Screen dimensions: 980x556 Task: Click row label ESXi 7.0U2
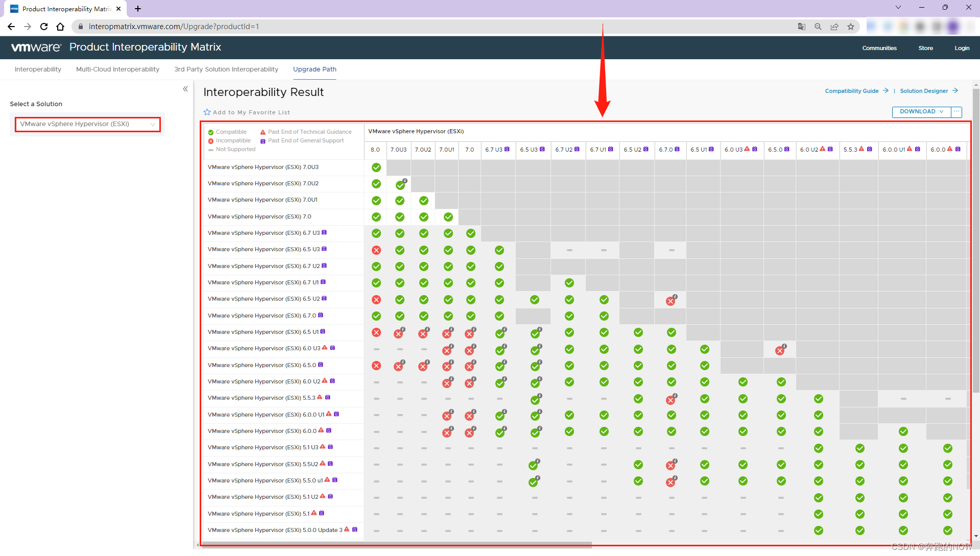coord(263,183)
